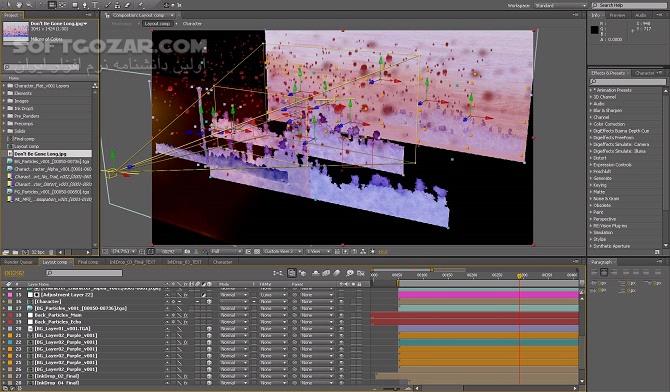670x392 pixels.
Task: Select the Horizontal Type tool
Action: pos(95,5)
